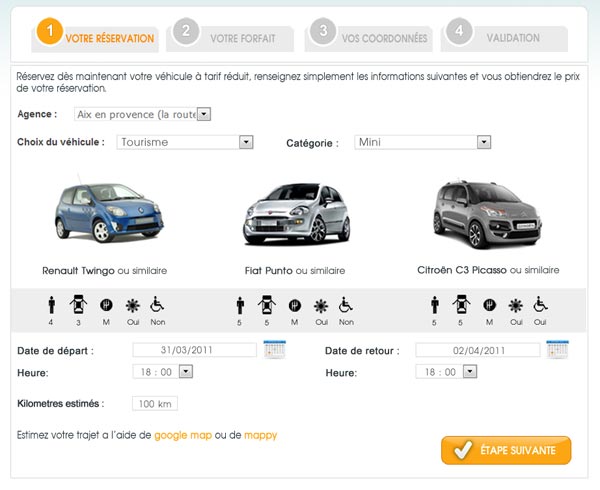Click doors icon under Citroën C3 Picasso
The width and height of the screenshot is (600, 490).
pos(461,305)
